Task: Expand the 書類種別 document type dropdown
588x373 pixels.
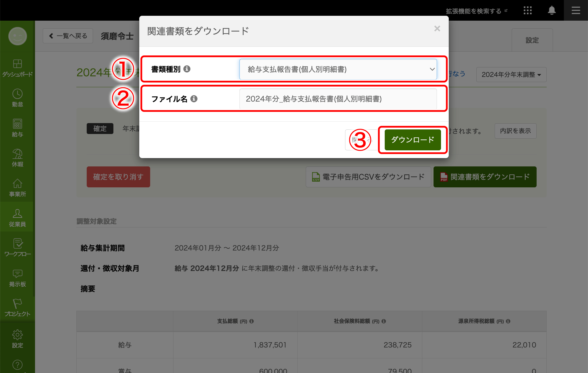Action: tap(338, 69)
